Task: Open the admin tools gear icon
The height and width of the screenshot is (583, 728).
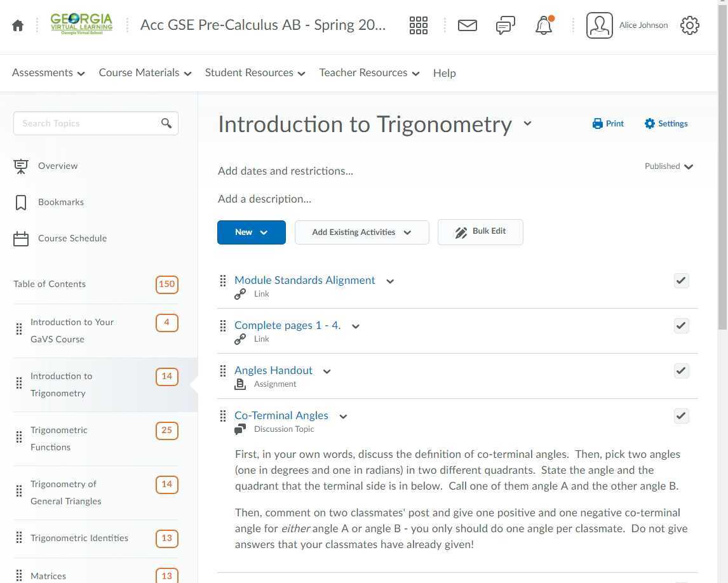Action: 689,25
